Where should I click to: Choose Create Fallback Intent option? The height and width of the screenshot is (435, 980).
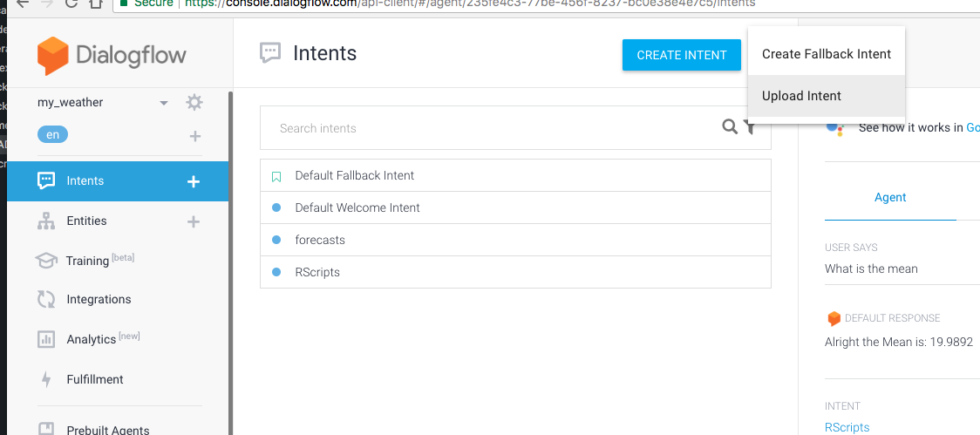827,54
